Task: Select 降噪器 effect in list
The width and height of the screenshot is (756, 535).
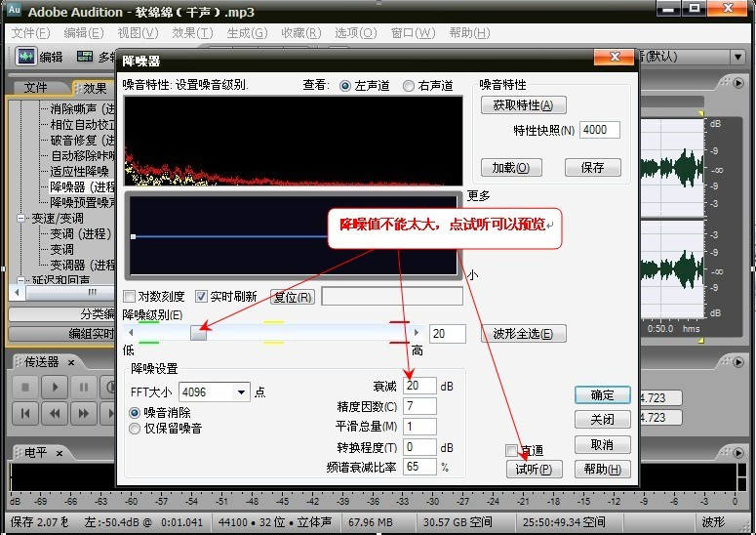Action: (83, 186)
